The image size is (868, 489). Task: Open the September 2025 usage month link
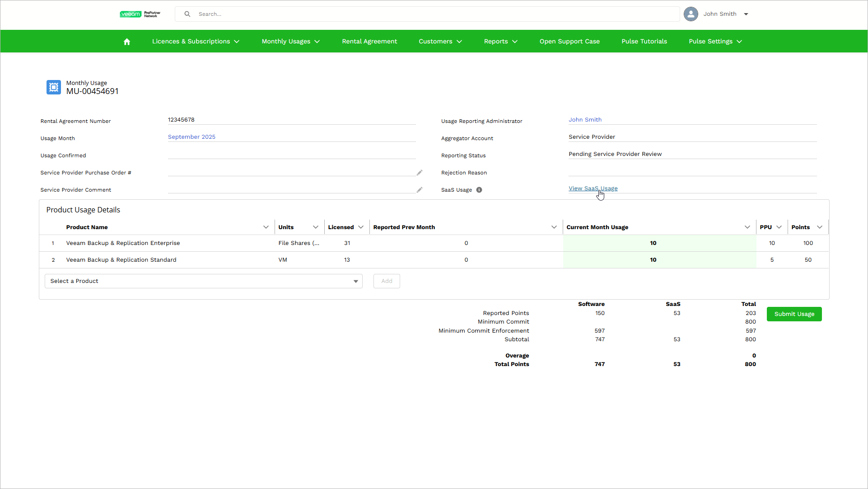[x=191, y=137]
